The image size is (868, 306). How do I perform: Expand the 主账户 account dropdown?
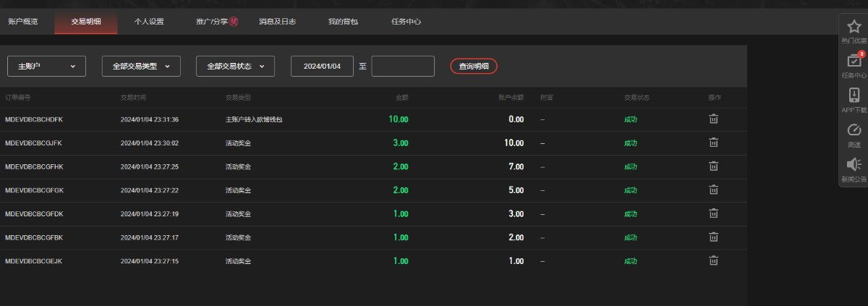[x=46, y=66]
